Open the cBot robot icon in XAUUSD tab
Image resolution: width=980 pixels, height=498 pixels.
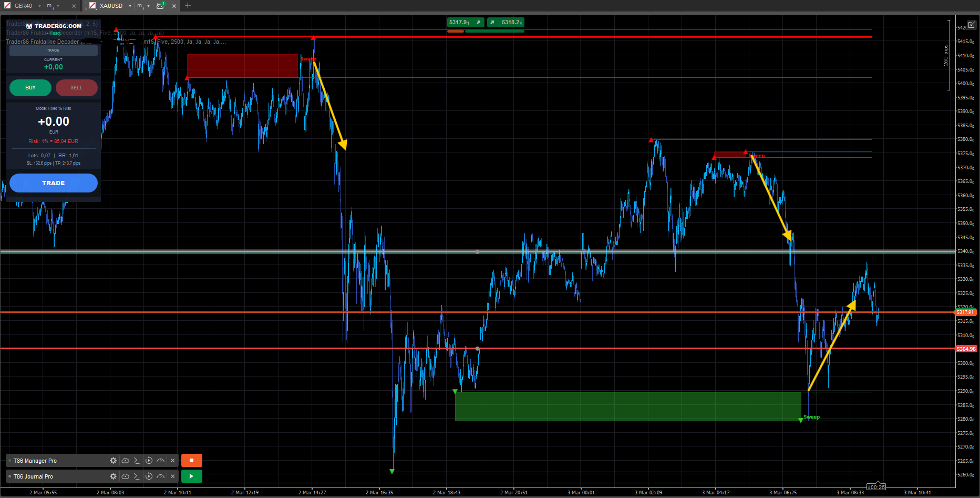coord(160,6)
